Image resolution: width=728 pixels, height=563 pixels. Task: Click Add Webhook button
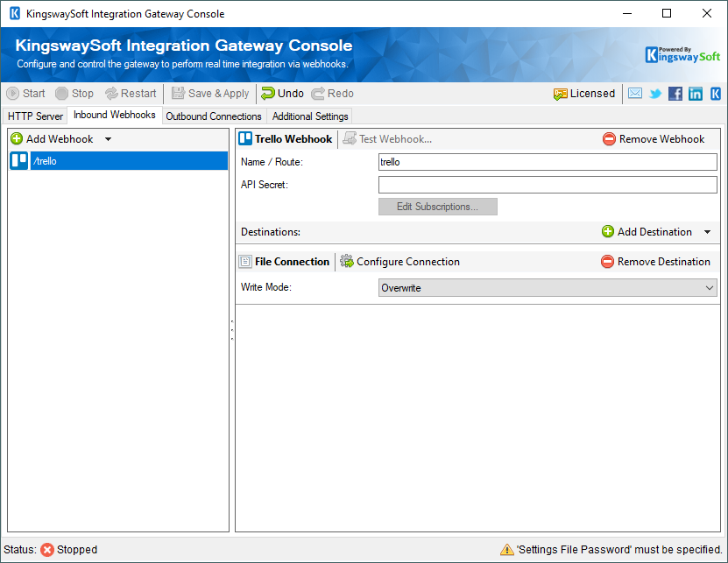(52, 138)
